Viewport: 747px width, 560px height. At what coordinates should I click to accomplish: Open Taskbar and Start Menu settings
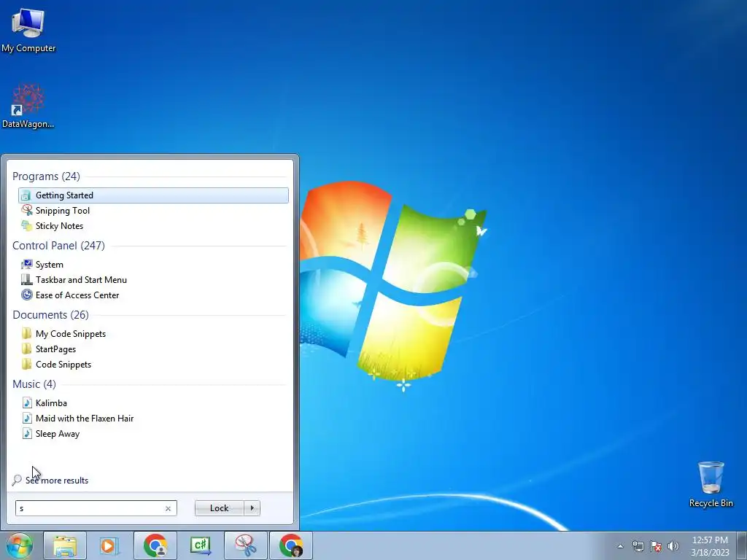click(x=153, y=279)
